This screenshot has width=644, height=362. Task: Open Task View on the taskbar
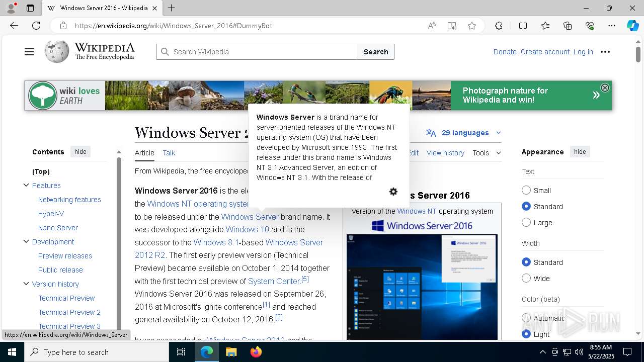pos(181,352)
